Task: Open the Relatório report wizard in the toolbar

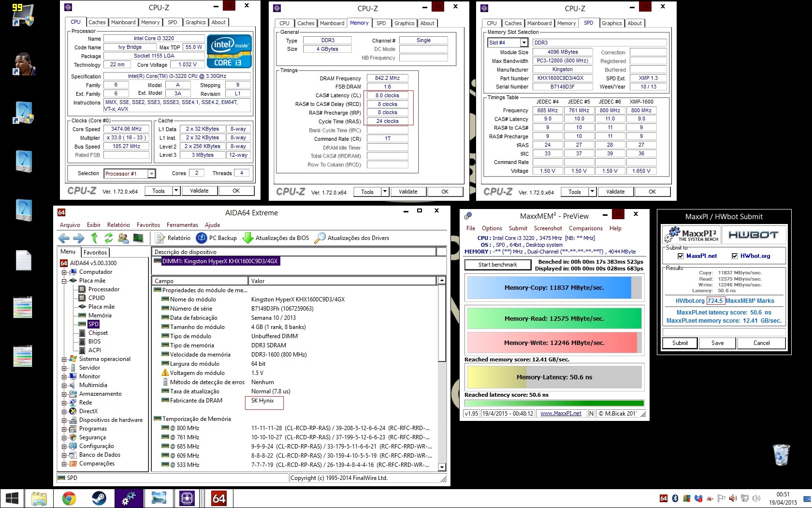Action: tap(173, 238)
